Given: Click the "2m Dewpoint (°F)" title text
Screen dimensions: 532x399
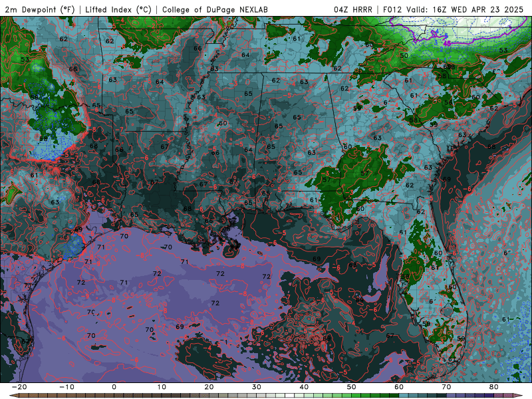Looking at the screenshot, I should pos(40,9).
